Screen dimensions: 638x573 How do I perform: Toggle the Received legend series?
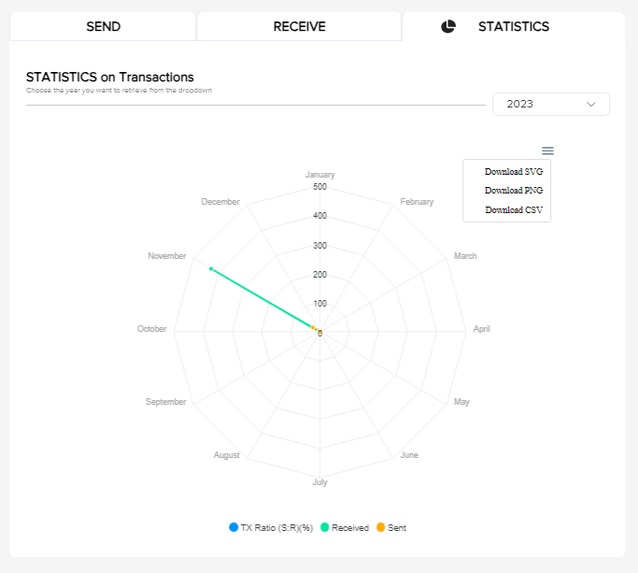345,527
